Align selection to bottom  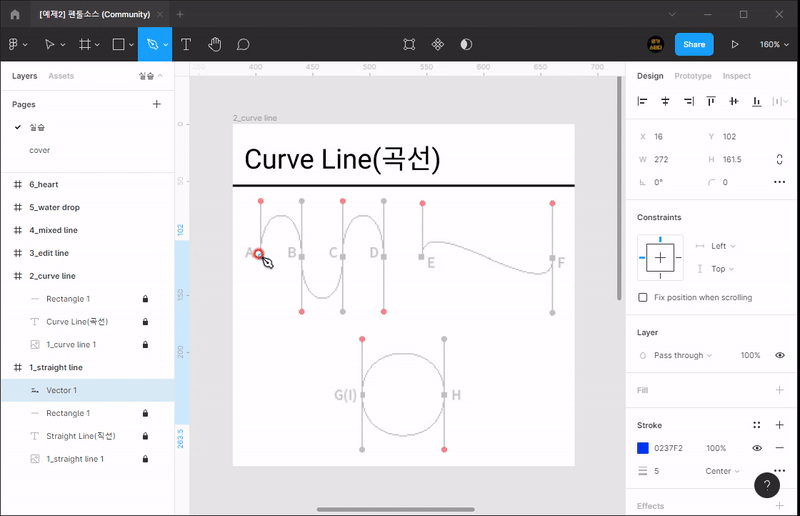click(x=757, y=101)
